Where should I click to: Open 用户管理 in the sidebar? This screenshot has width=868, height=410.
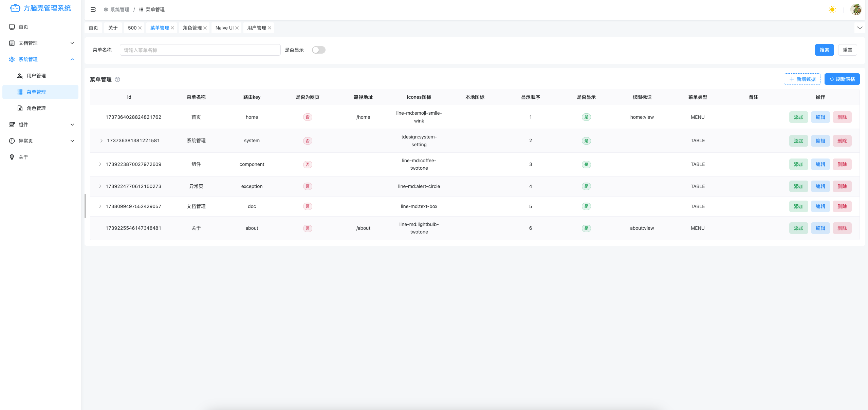36,76
